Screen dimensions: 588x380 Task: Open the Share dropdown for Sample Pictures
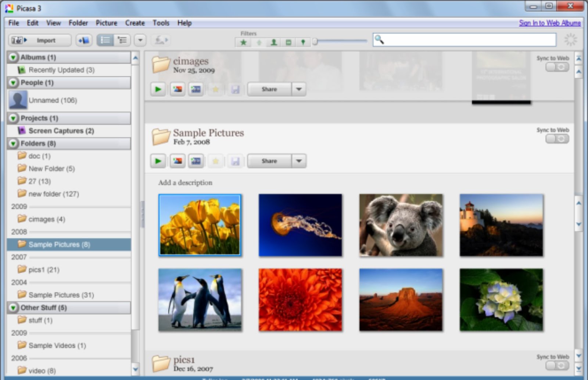point(299,161)
